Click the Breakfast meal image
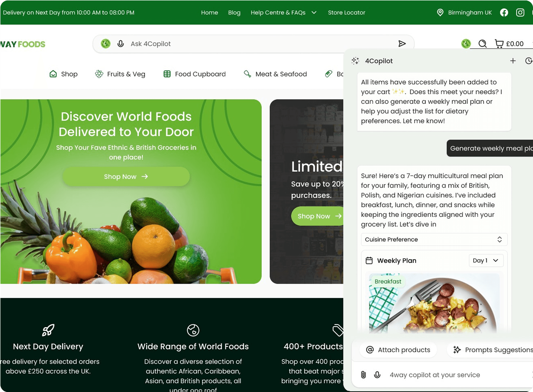 tap(434, 303)
